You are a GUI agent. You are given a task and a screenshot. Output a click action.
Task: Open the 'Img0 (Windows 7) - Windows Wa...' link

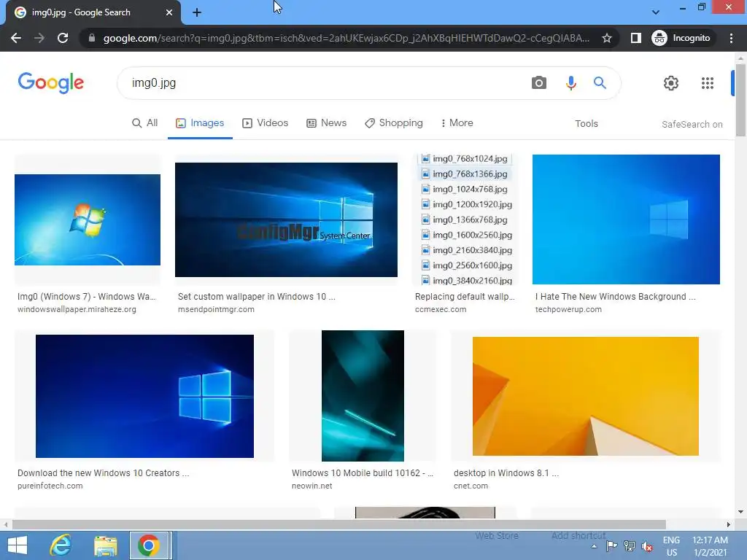87,296
